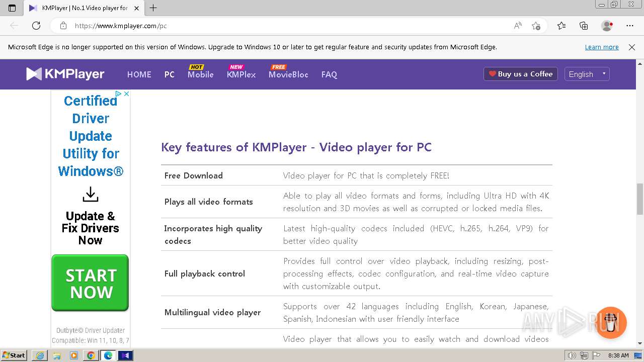The image size is (644, 362).
Task: Click the Key features heading text
Action: pyautogui.click(x=296, y=147)
